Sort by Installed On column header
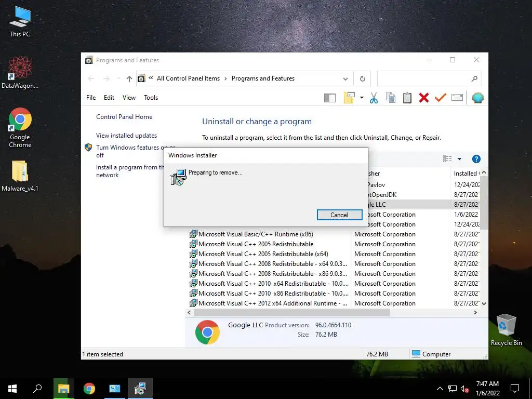Image resolution: width=532 pixels, height=399 pixels. click(466, 174)
